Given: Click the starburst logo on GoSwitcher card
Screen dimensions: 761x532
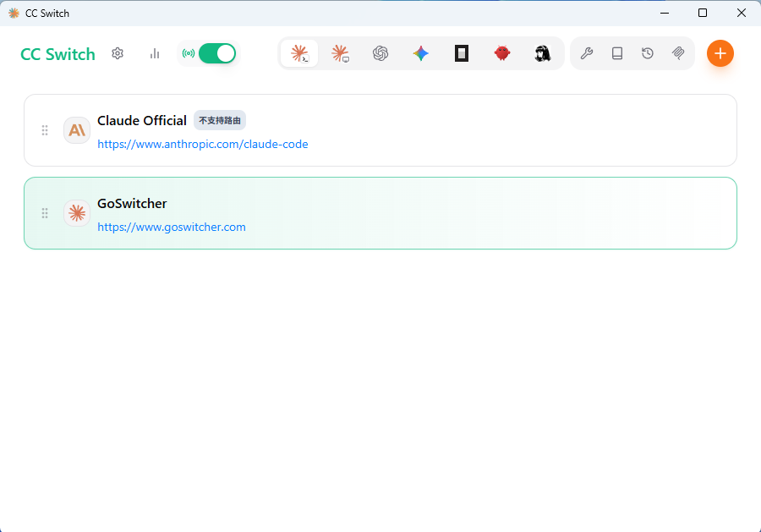Looking at the screenshot, I should point(77,213).
